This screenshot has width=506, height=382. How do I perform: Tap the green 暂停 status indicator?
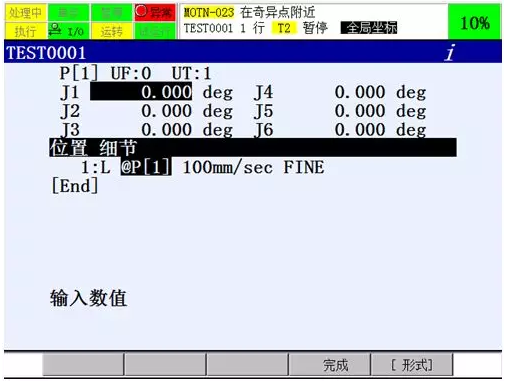point(112,13)
